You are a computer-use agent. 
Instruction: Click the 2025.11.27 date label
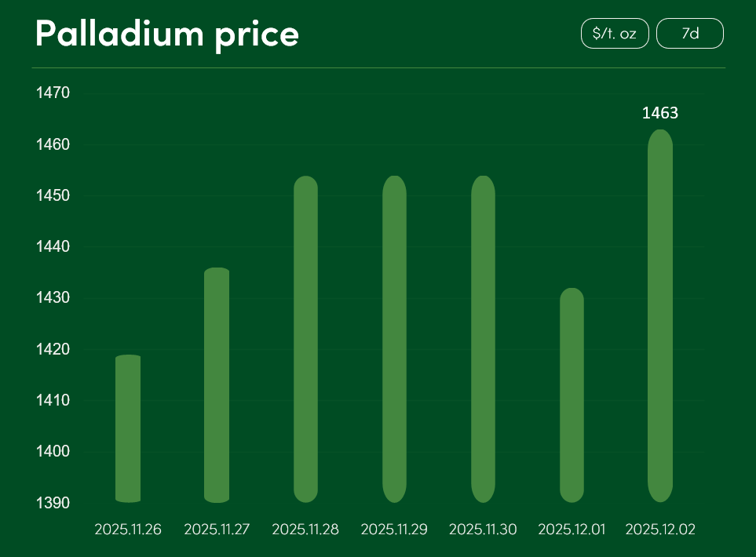click(x=217, y=530)
